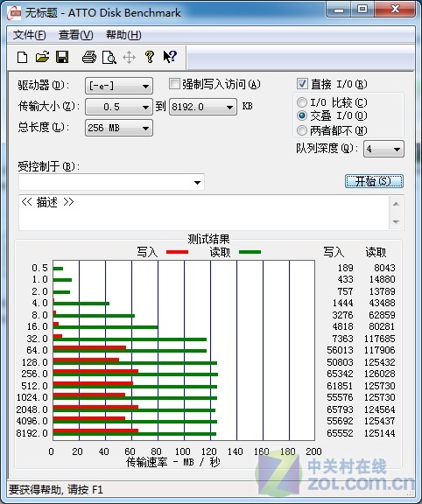Click the yellow question mark About icon
The image size is (422, 504).
tap(149, 57)
